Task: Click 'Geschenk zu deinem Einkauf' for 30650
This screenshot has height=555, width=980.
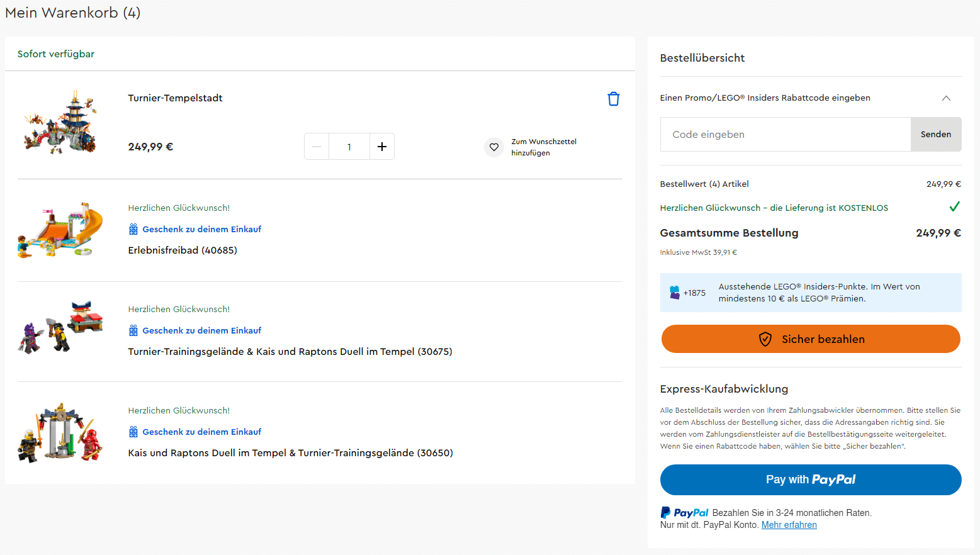Action: click(202, 432)
